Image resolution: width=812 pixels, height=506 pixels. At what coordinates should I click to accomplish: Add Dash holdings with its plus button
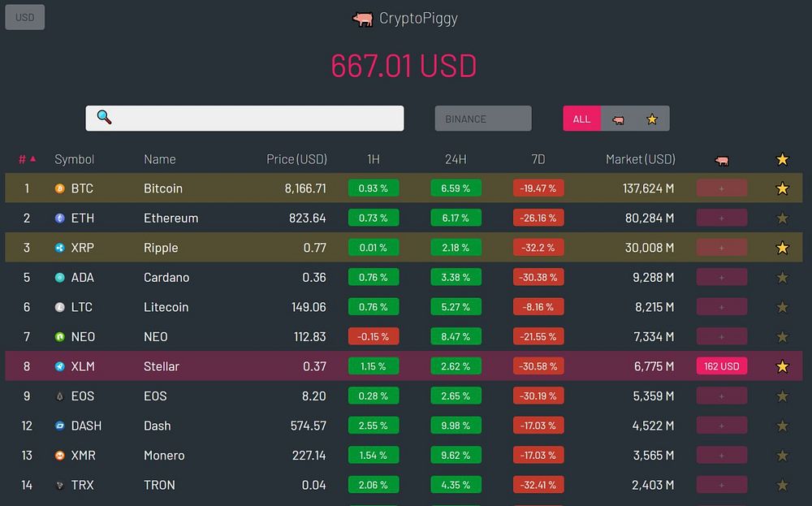point(721,426)
